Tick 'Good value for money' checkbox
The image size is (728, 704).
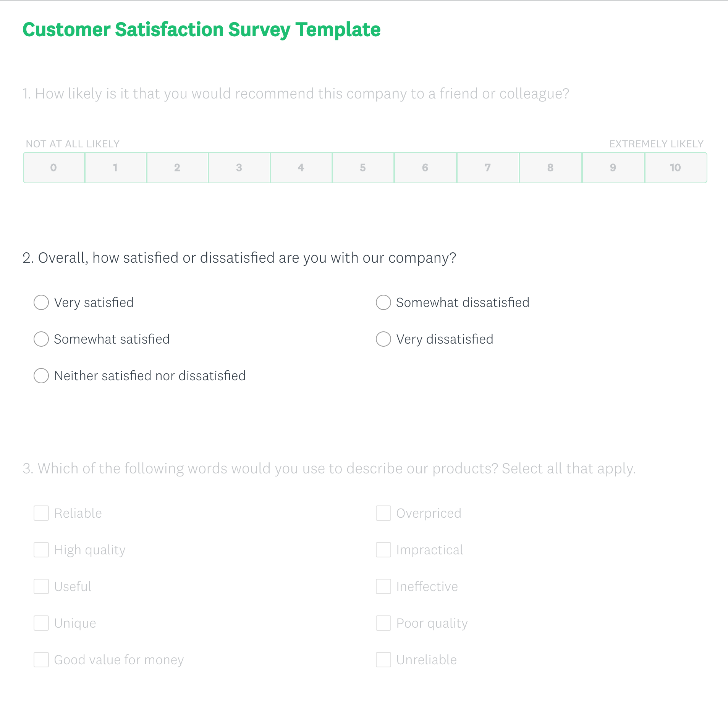[x=41, y=660]
